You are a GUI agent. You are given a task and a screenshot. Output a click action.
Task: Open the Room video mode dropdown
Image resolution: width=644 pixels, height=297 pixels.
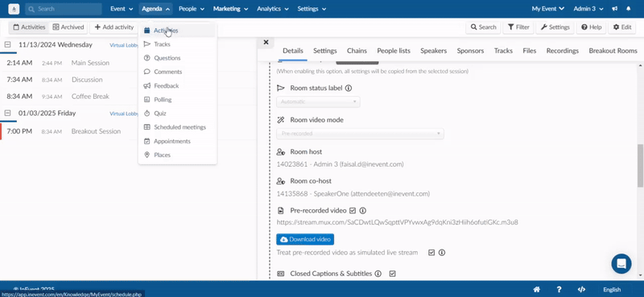360,134
